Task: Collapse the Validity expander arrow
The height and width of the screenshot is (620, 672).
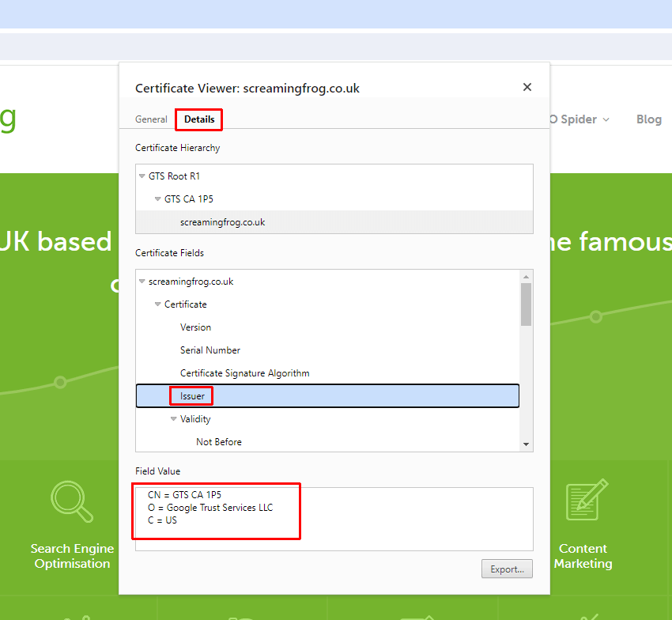Action: click(174, 419)
